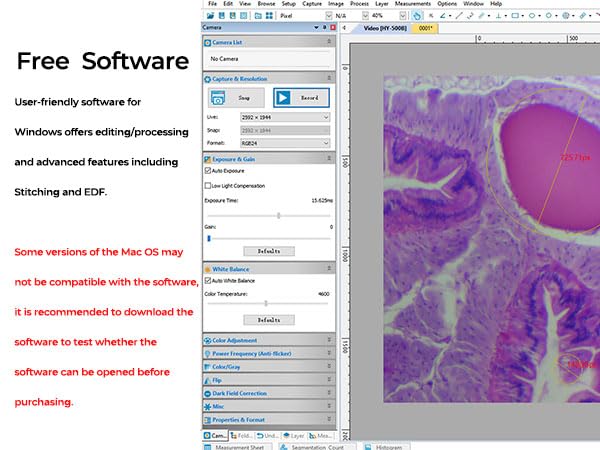Open the RGB24 Format dropdown

point(285,143)
